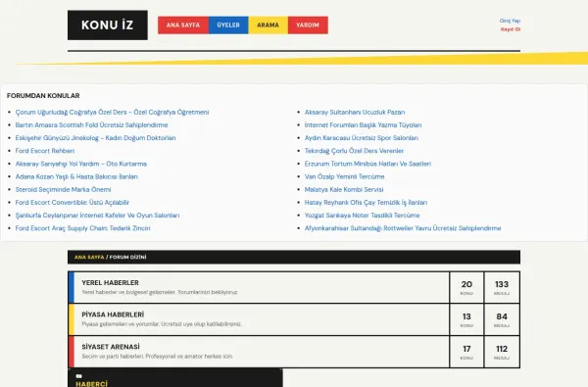Open Van Özalp Yeminli Tercüme topic
The width and height of the screenshot is (588, 387).
point(345,176)
